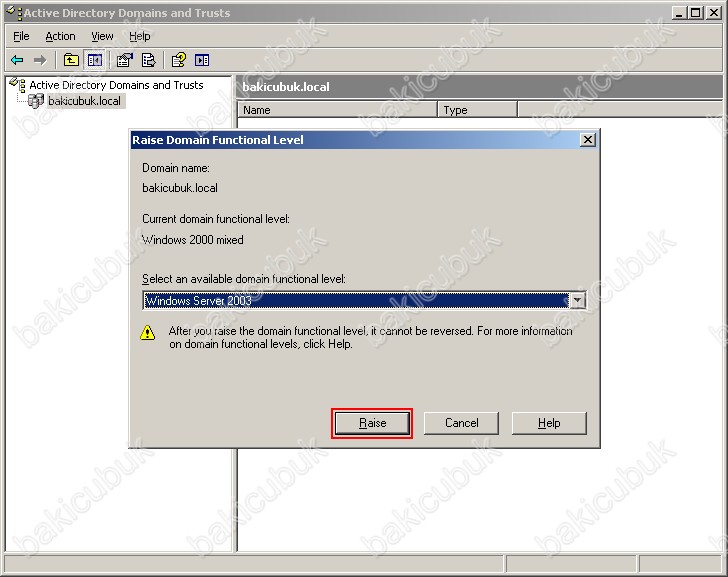Open Properties from the toolbar icon
Screen dimensions: 728x577
click(125, 60)
